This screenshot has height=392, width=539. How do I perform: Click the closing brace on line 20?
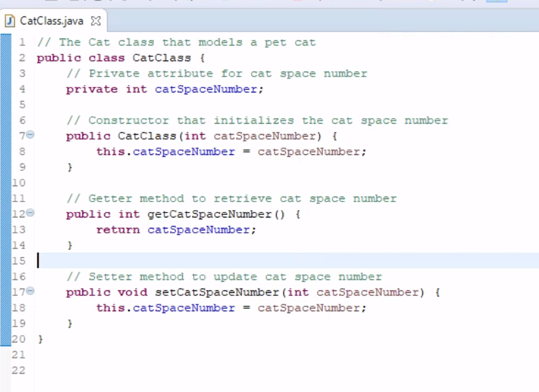tap(40, 339)
